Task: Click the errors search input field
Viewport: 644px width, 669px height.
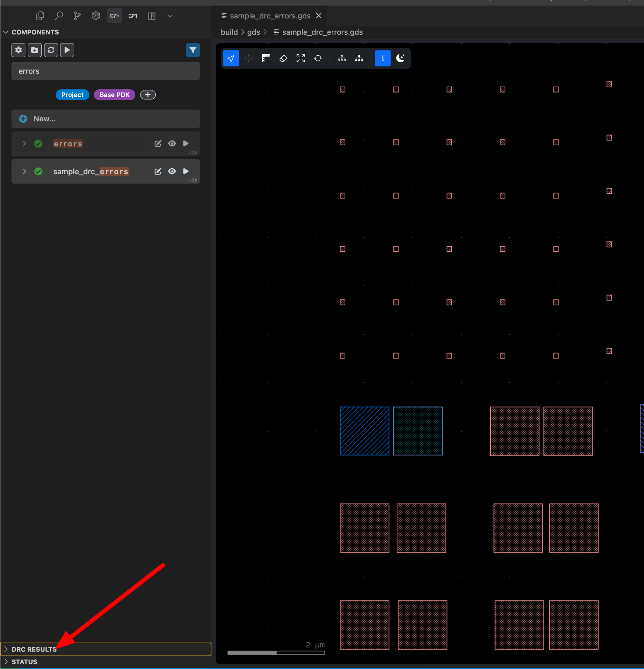Action: [x=105, y=71]
